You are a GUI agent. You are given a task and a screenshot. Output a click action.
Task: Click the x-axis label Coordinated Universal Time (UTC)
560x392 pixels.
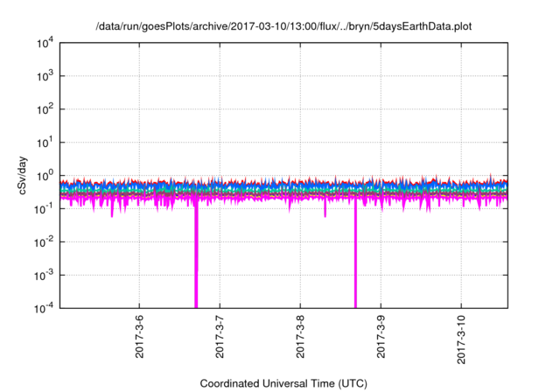point(283,383)
